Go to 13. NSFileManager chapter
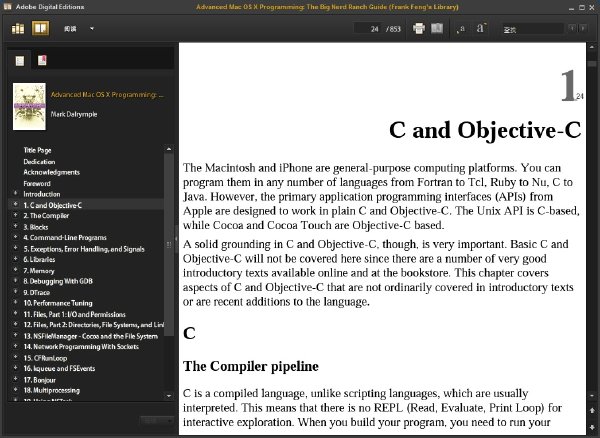600x438 pixels. click(91, 336)
